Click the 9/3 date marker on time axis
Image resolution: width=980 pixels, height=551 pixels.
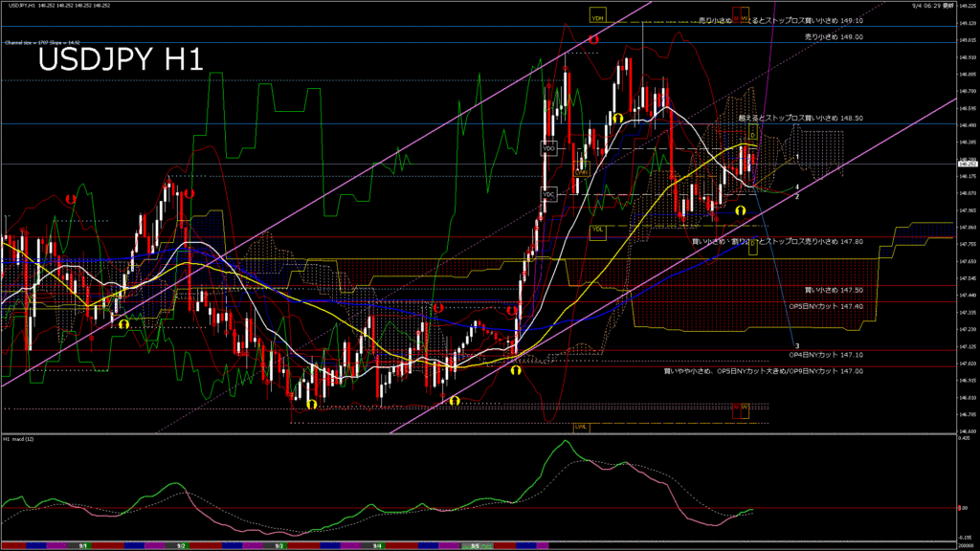point(278,545)
